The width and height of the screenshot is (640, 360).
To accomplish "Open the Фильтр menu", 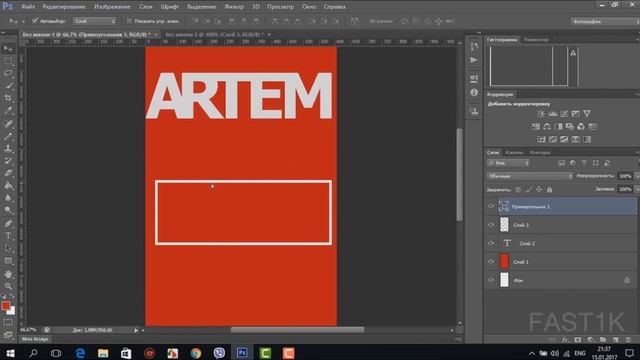I will pyautogui.click(x=234, y=7).
